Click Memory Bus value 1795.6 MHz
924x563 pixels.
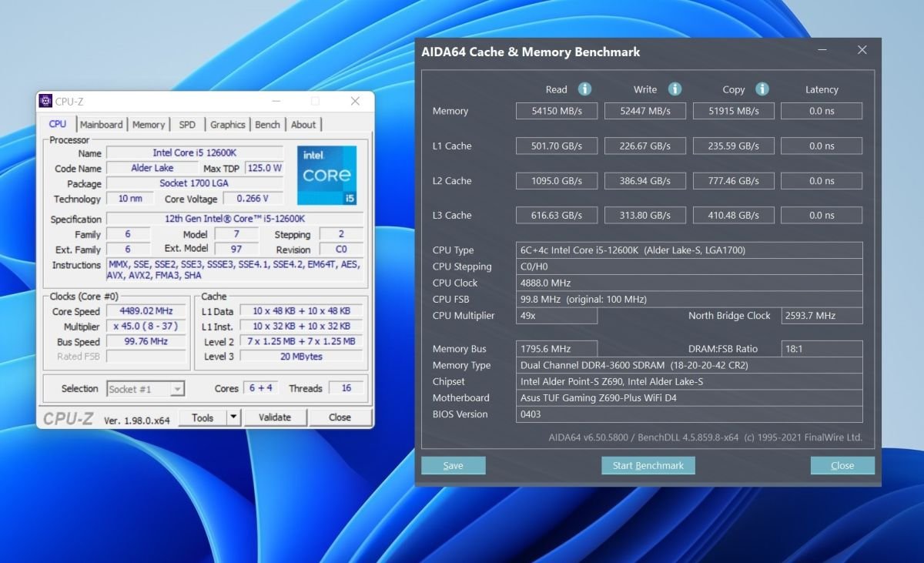pyautogui.click(x=557, y=349)
